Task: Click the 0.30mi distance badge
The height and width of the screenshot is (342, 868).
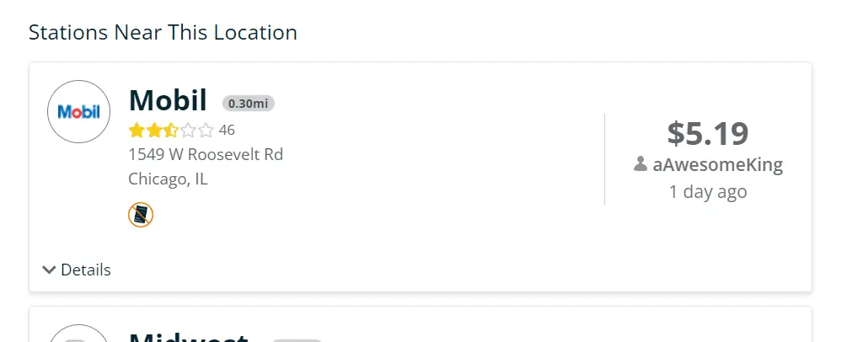Action: click(x=248, y=104)
